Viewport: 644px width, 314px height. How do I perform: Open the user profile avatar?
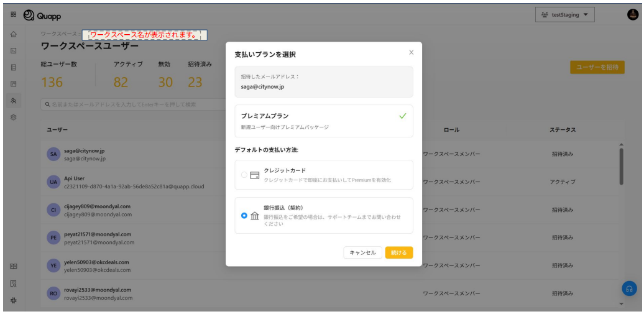(633, 15)
